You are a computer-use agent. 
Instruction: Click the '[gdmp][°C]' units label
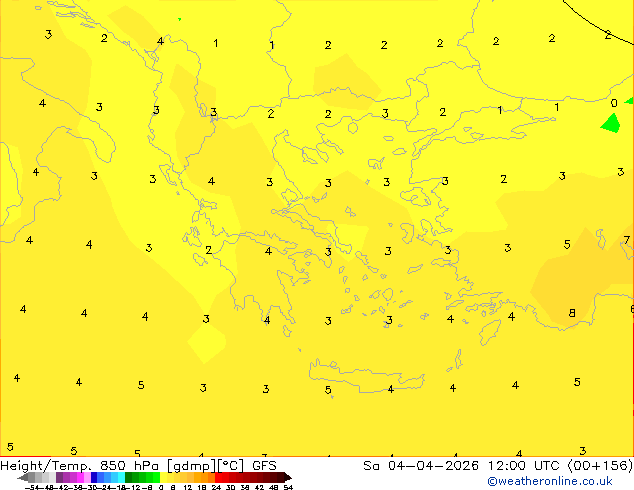(205, 466)
